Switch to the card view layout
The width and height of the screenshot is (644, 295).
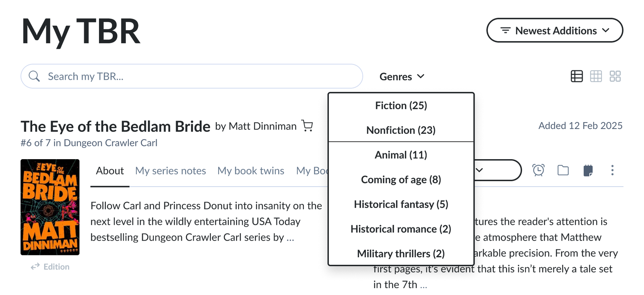[x=615, y=76]
